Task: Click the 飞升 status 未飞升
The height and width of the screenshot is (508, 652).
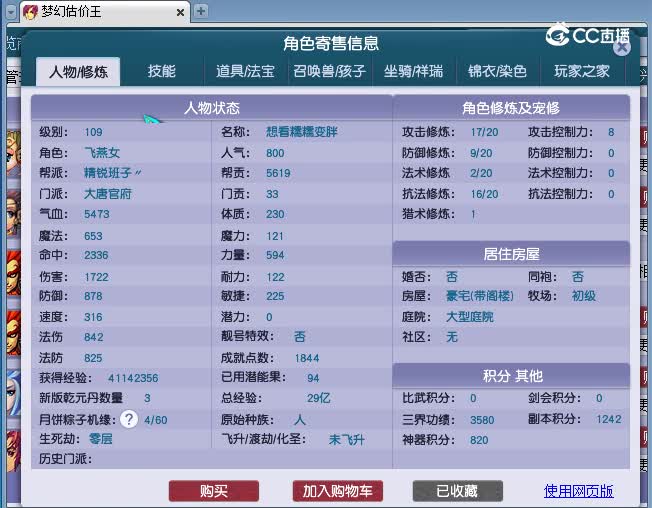Action: [346, 440]
